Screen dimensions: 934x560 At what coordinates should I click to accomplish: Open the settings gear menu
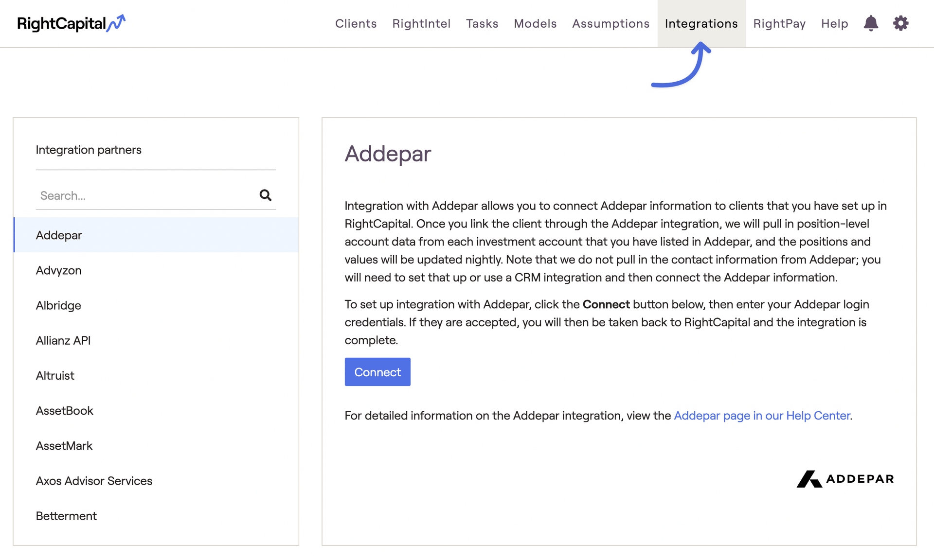pos(900,23)
